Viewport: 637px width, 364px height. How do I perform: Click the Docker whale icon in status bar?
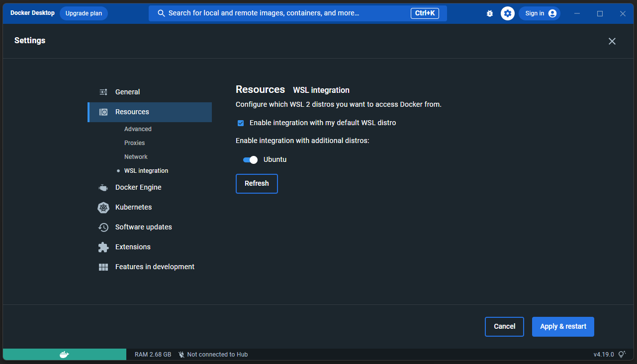coord(64,354)
